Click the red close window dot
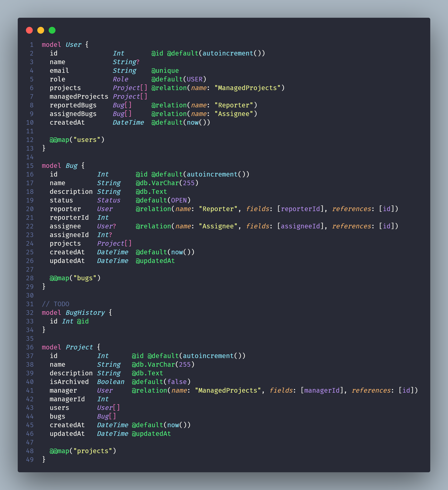This screenshot has height=490, width=448. 29,30
